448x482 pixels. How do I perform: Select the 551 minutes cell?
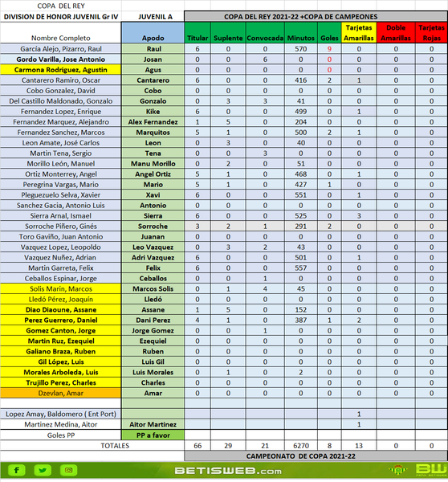pos(301,195)
